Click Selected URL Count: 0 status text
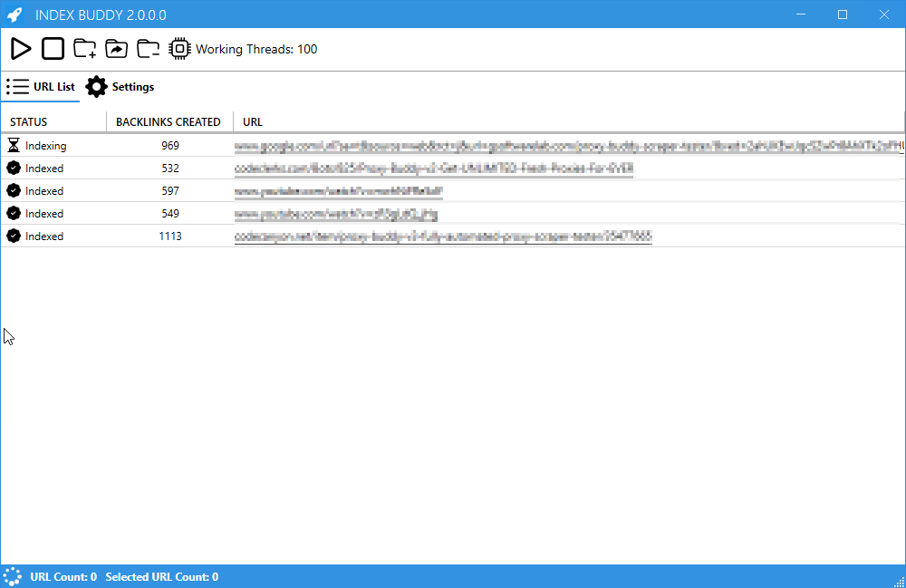 click(162, 576)
